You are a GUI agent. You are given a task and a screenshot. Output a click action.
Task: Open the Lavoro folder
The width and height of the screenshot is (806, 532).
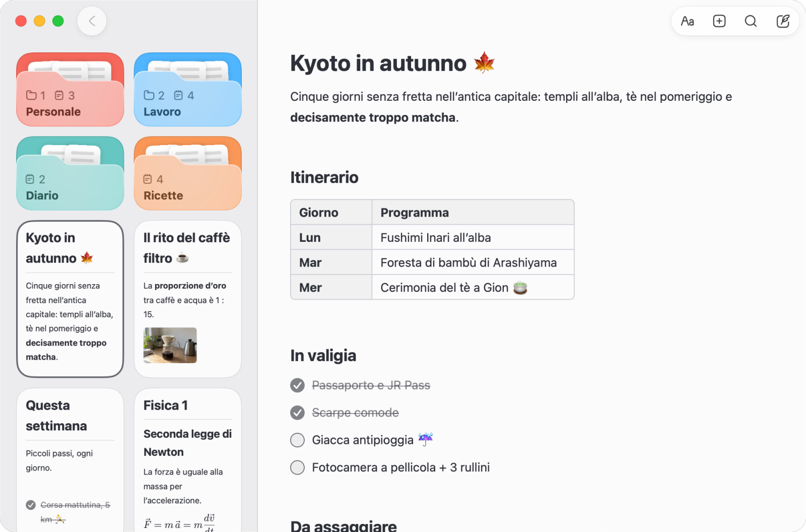[187, 89]
